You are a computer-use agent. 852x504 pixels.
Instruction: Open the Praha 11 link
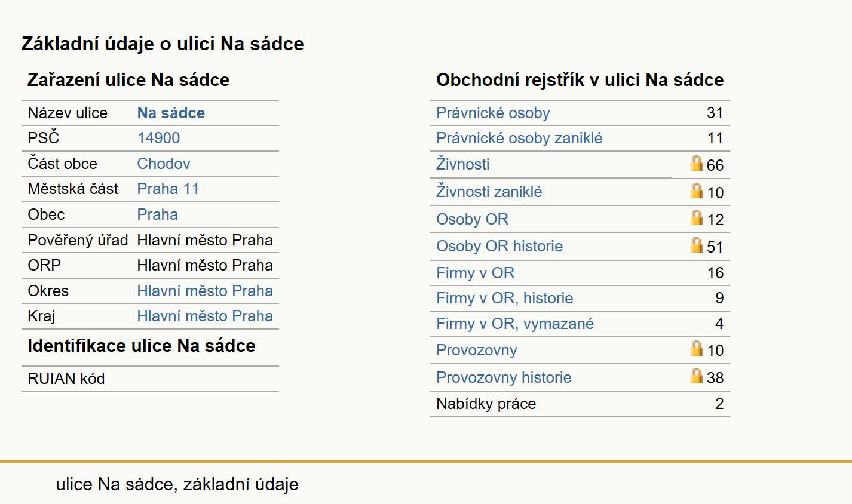[x=168, y=189]
